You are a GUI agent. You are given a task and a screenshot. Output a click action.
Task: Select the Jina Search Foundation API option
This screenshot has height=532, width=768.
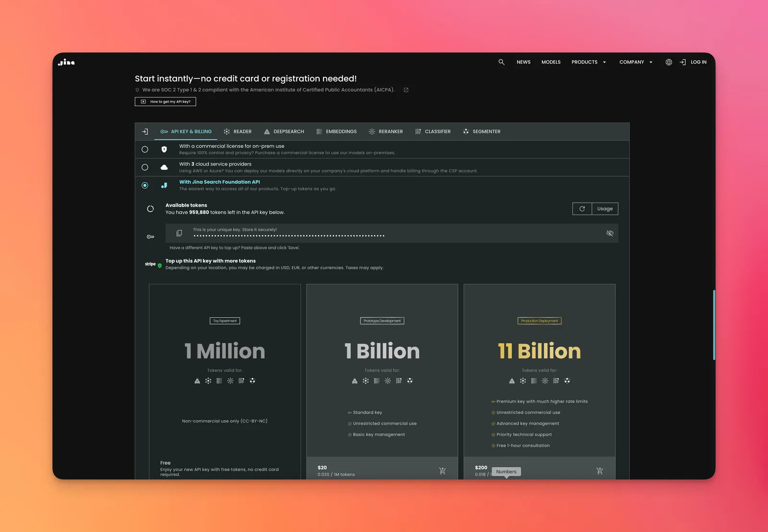(145, 185)
